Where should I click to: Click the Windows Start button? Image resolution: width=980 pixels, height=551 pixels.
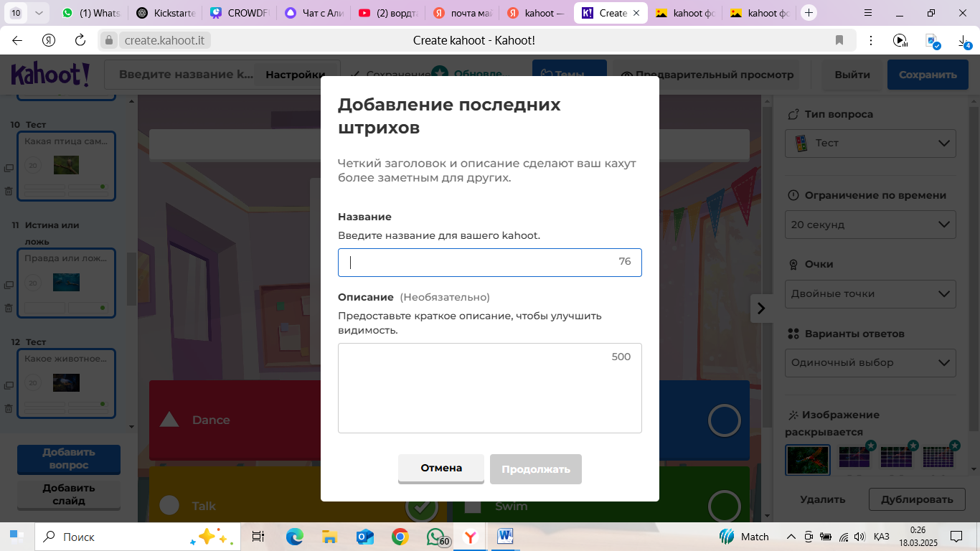tap(17, 537)
